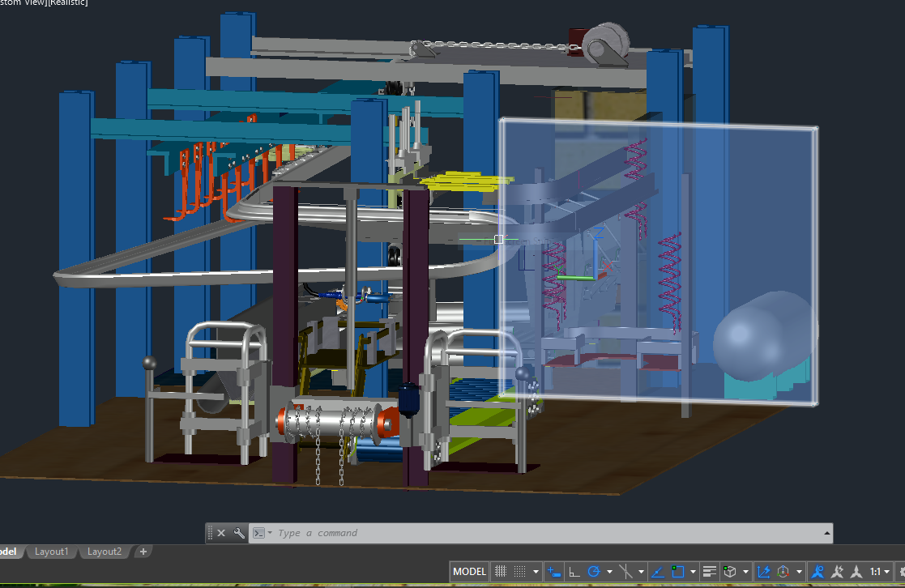Click the 2D object snap icon
905x588 pixels.
[678, 571]
